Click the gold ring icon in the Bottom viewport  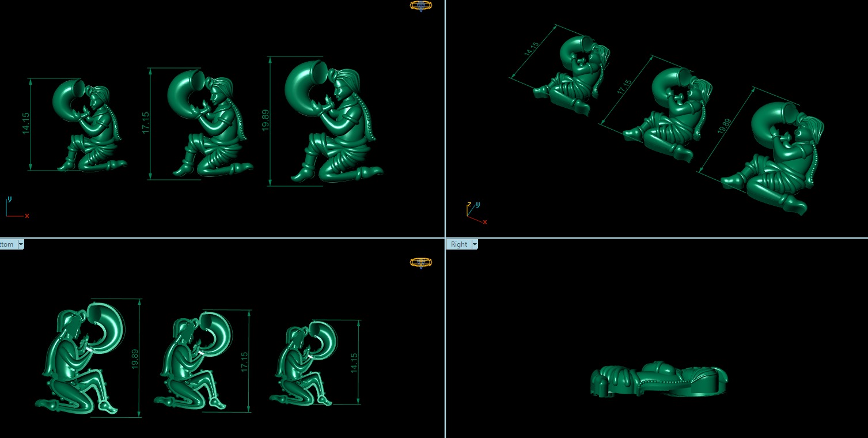[421, 263]
